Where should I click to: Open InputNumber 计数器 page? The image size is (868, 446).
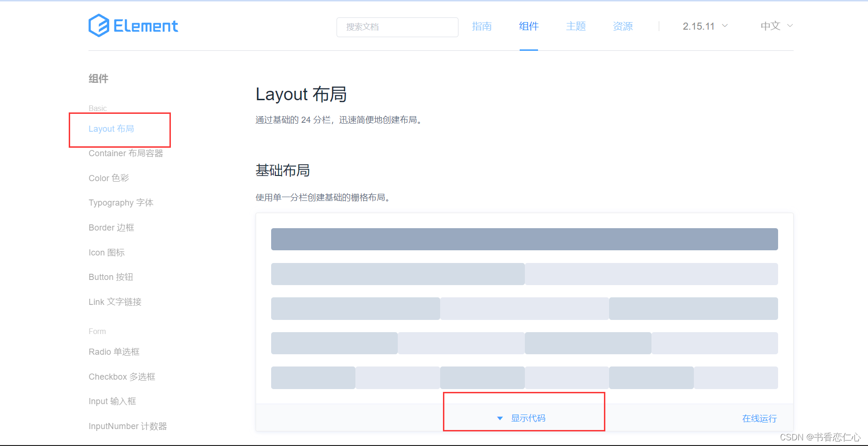pos(128,426)
